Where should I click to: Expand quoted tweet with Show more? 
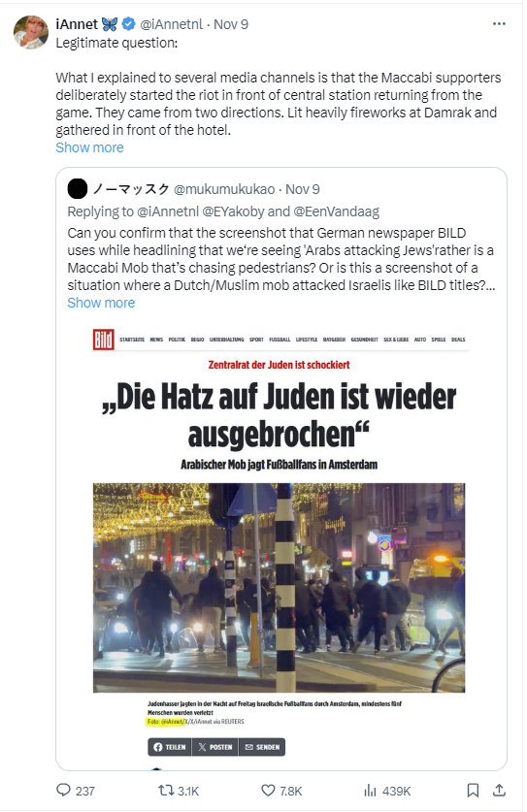101,303
